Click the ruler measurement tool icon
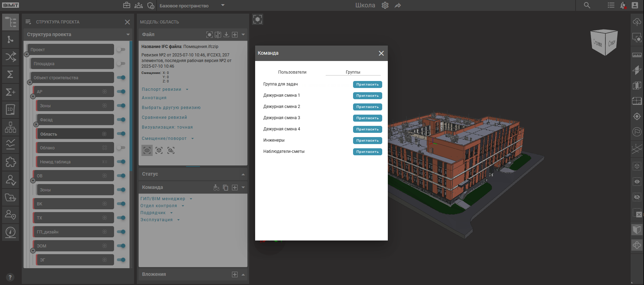The width and height of the screenshot is (644, 285). pos(637,55)
